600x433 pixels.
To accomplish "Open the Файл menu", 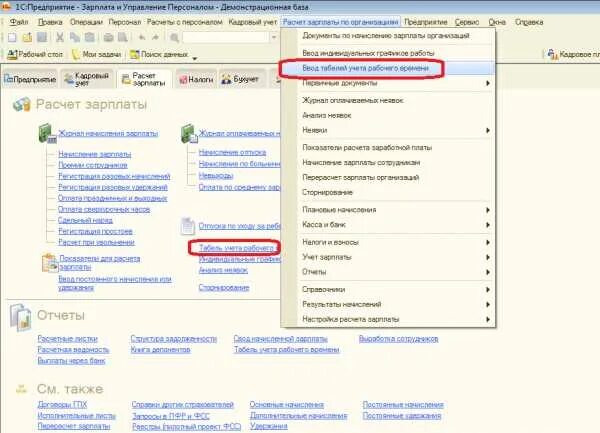I will [19, 22].
